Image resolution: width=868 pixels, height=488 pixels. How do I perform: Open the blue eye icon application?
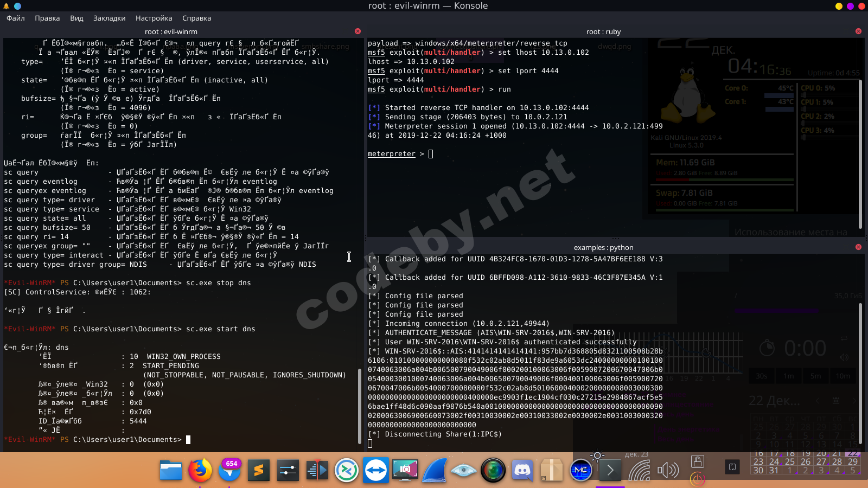click(464, 470)
